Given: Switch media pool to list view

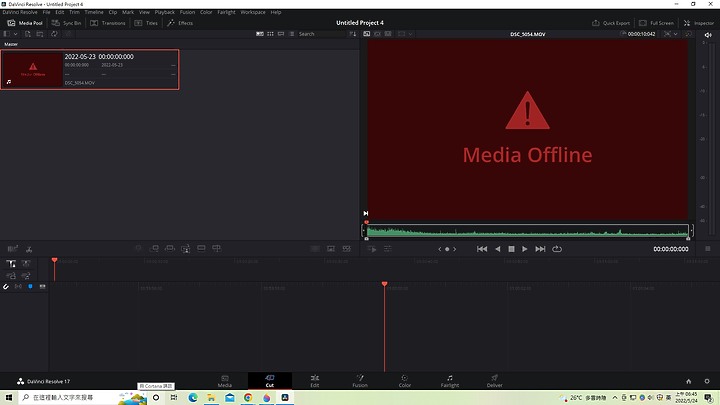Looking at the screenshot, I should [x=292, y=34].
